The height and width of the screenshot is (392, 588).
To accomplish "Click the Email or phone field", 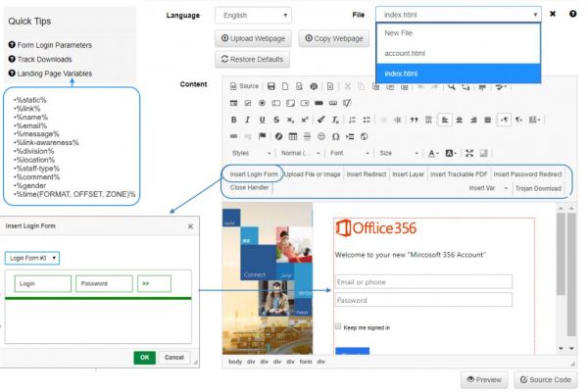I will 423,282.
